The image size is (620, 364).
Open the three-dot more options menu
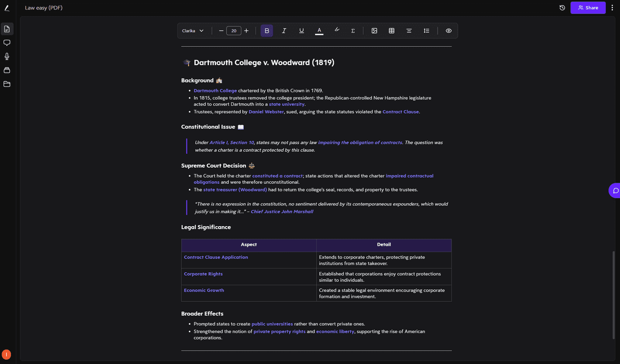(x=612, y=8)
